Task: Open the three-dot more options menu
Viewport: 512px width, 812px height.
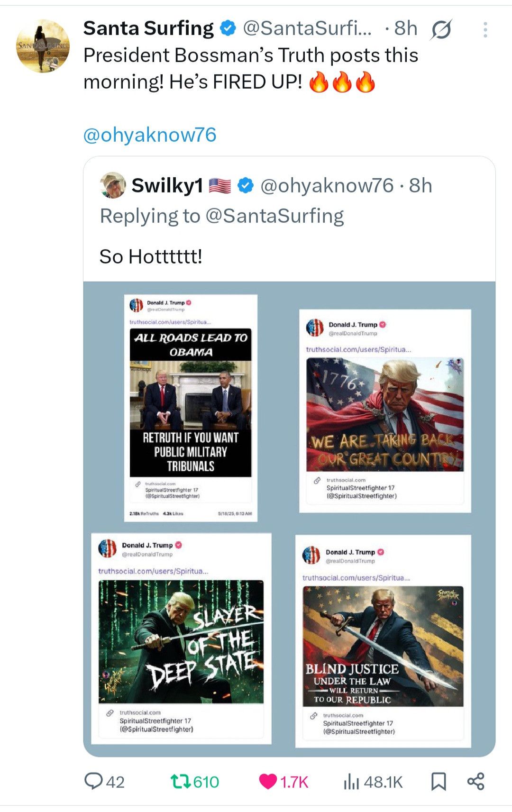Action: coord(485,30)
